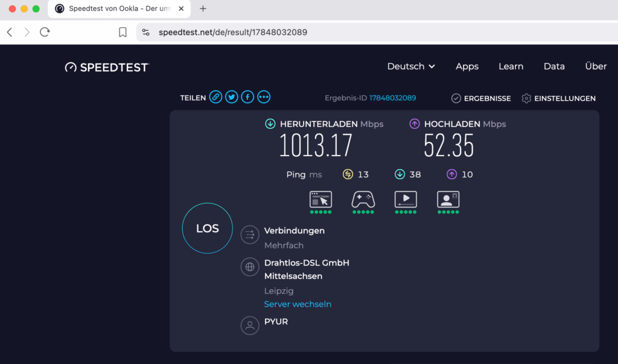Click the video chat rating icon
618x364 pixels.
[448, 200]
